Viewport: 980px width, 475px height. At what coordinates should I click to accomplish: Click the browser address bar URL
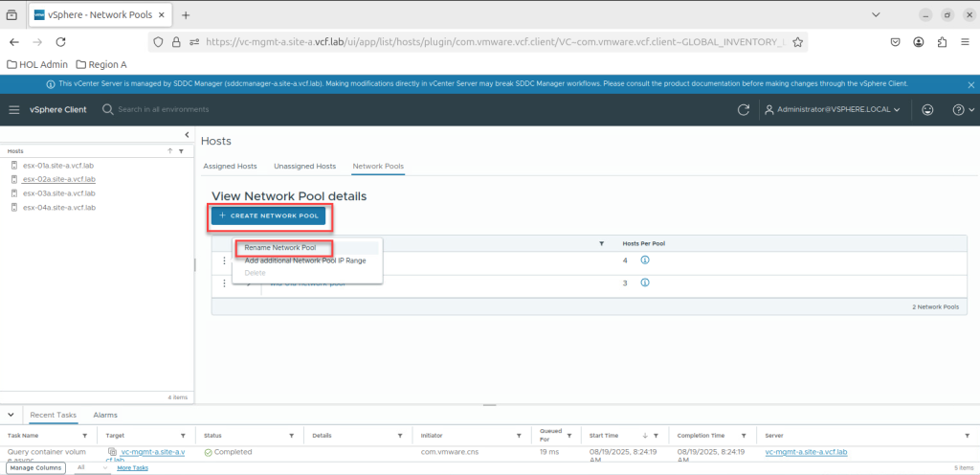[x=495, y=42]
